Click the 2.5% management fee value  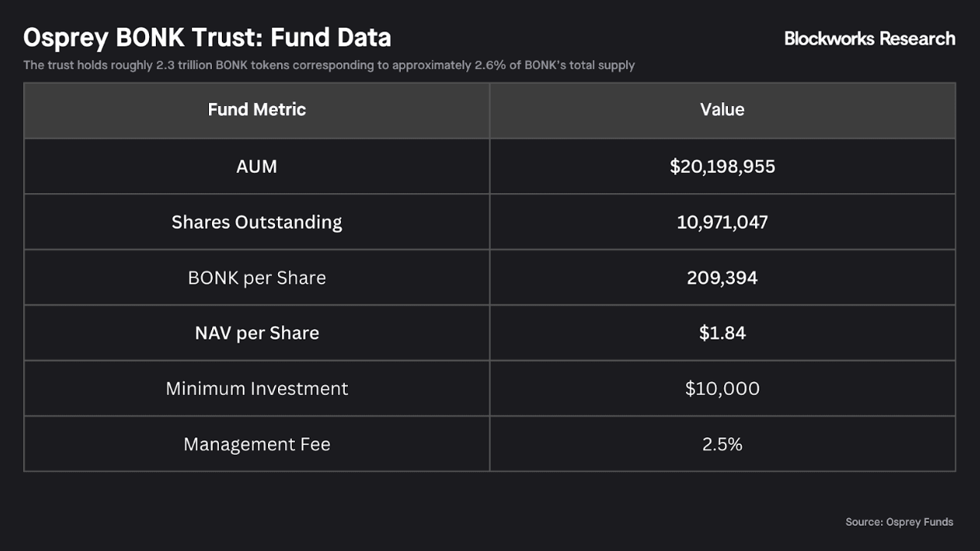(722, 444)
